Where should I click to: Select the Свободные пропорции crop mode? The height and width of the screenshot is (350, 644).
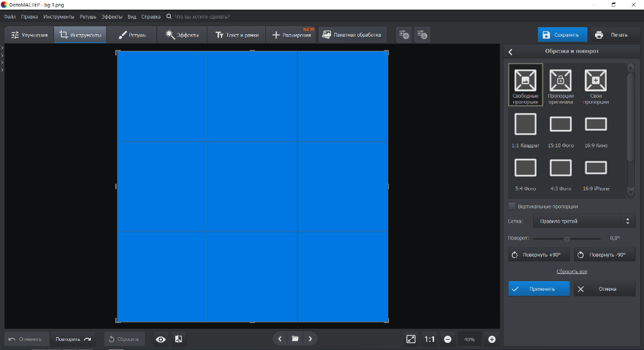526,80
